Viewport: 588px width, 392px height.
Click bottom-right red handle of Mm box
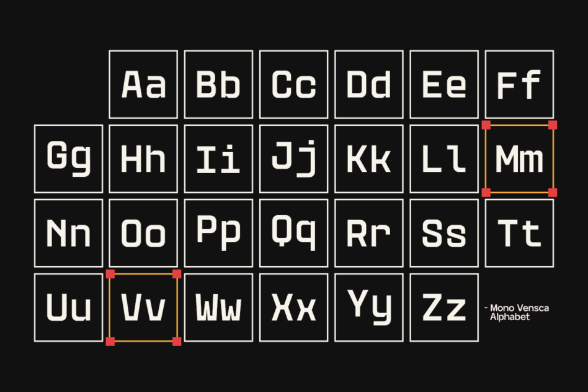tap(553, 192)
